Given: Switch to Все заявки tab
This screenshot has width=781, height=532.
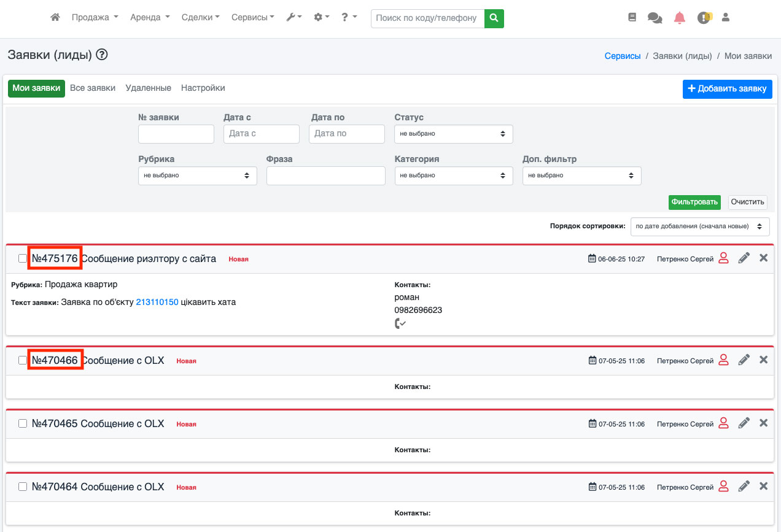Looking at the screenshot, I should pyautogui.click(x=93, y=88).
